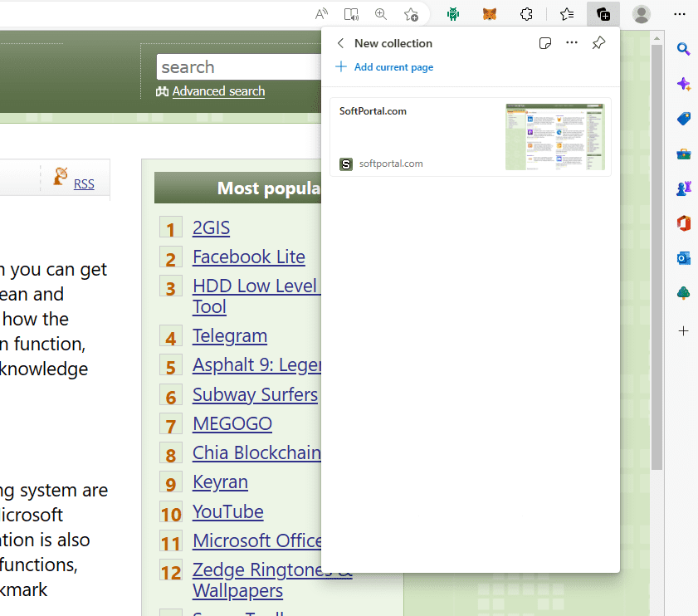The image size is (698, 616).
Task: Open Read aloud in the address bar
Action: point(321,14)
